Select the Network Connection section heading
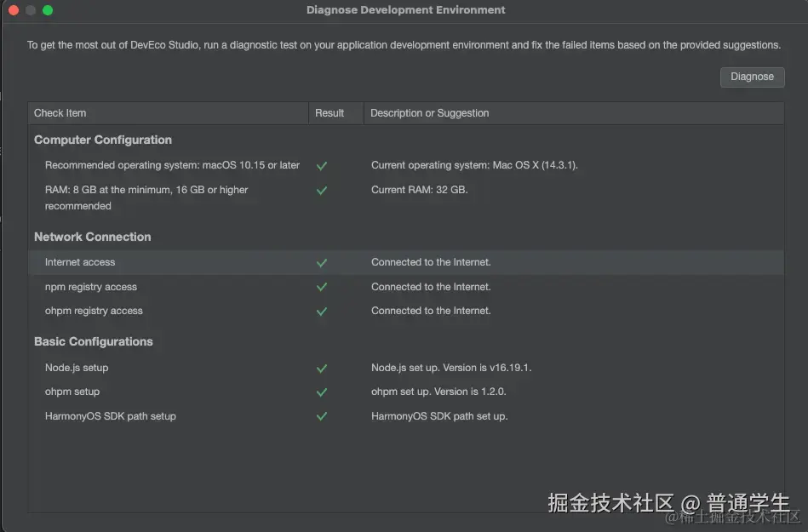This screenshot has width=808, height=532. click(93, 237)
